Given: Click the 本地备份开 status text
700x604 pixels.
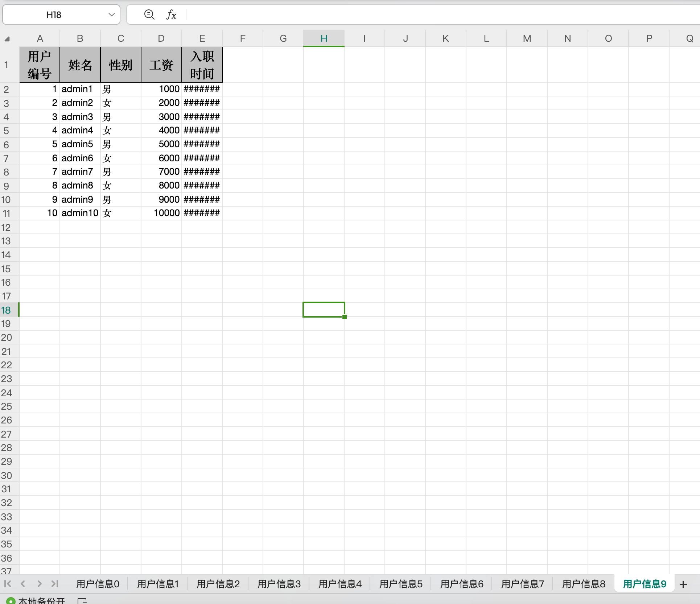Looking at the screenshot, I should [x=42, y=600].
